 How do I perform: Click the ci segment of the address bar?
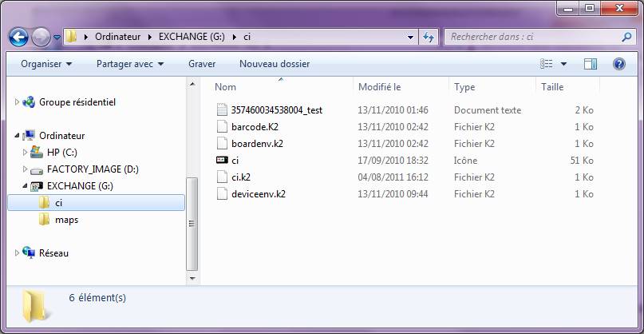pos(247,37)
